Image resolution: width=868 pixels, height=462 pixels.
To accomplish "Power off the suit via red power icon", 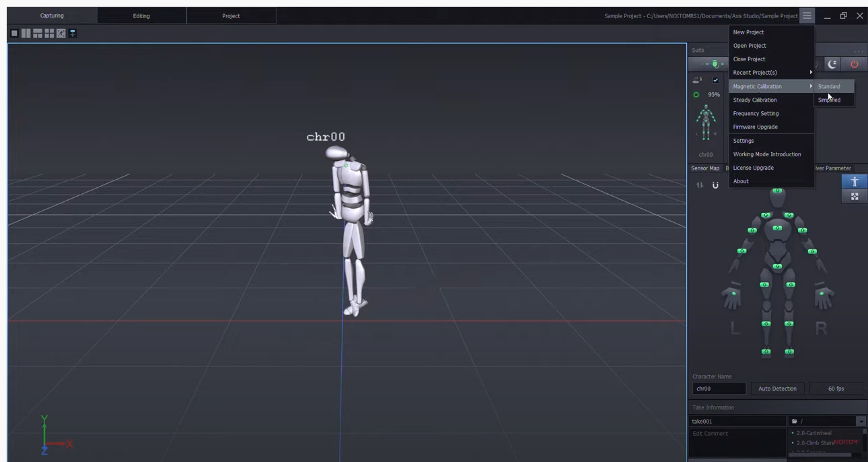I will click(x=855, y=64).
